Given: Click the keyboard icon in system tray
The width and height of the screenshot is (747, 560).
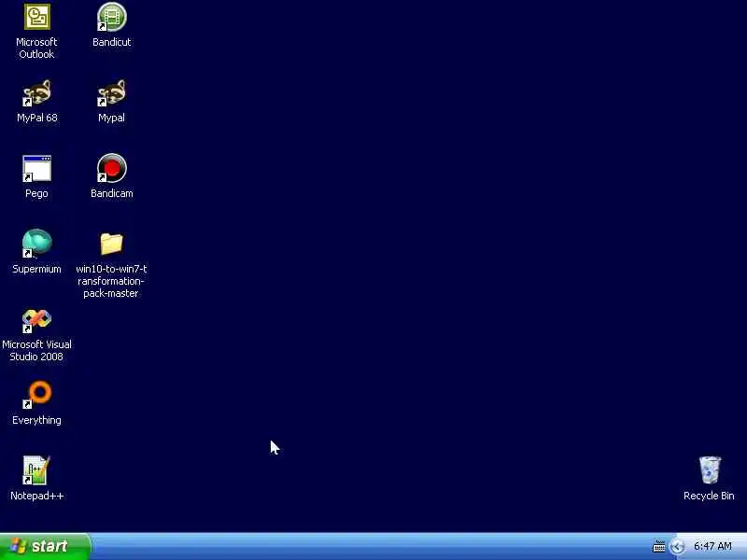Looking at the screenshot, I should (659, 547).
